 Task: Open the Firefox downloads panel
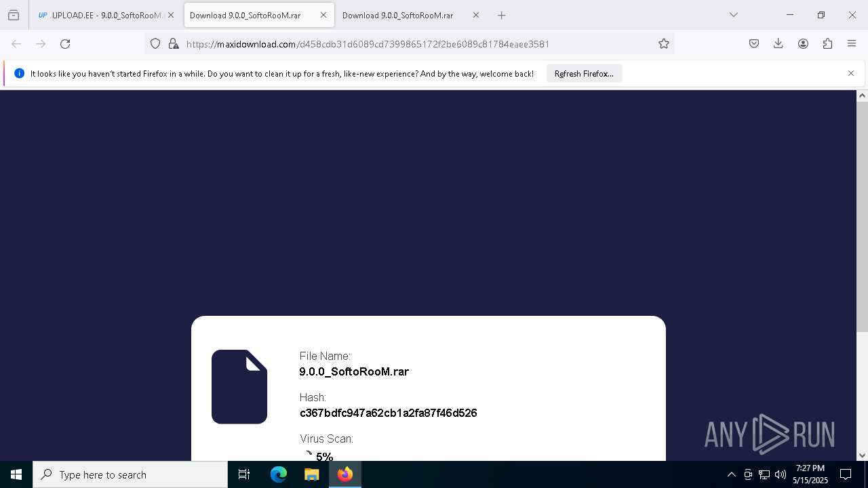[778, 43]
